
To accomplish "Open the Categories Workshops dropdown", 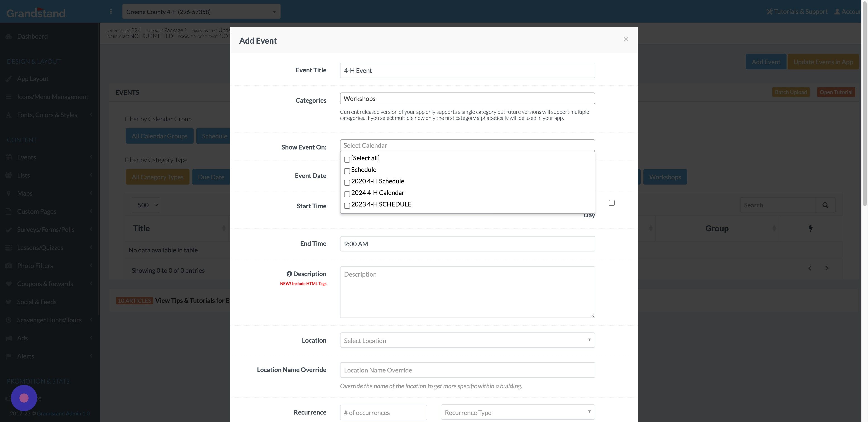I will pos(467,98).
